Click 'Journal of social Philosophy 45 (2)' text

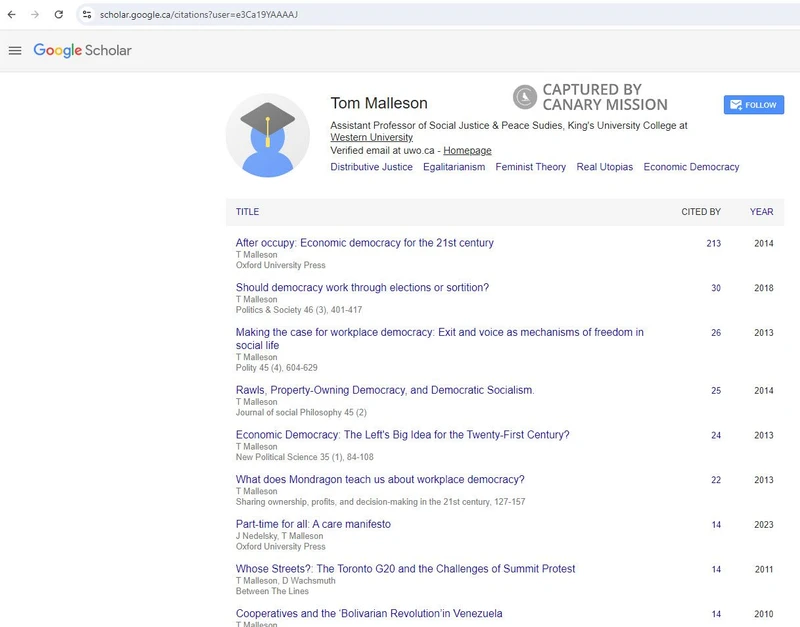coord(301,412)
